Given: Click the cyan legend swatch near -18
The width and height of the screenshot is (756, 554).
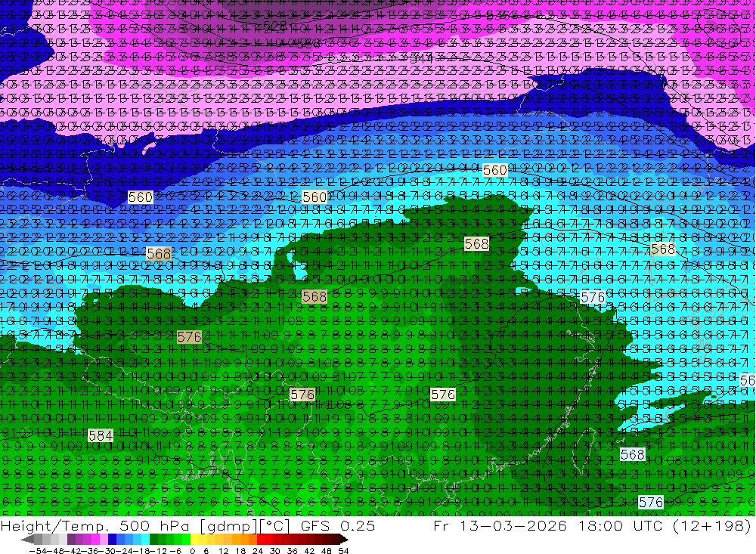Looking at the screenshot, I should pyautogui.click(x=145, y=539).
